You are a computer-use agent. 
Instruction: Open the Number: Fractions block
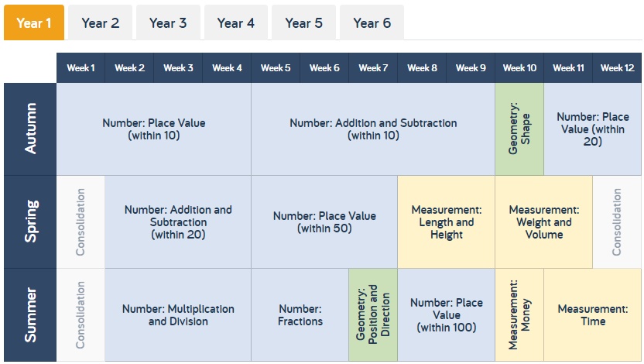pos(300,315)
